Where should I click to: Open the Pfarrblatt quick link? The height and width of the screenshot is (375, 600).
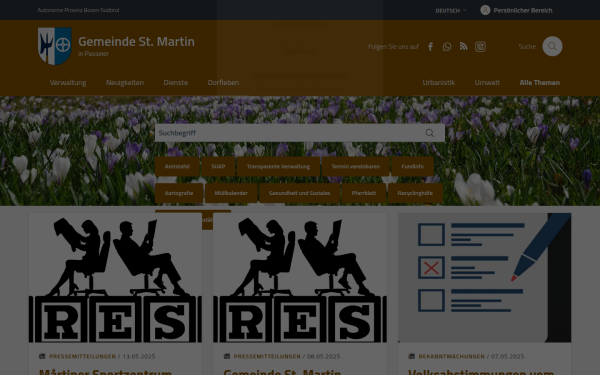(364, 193)
